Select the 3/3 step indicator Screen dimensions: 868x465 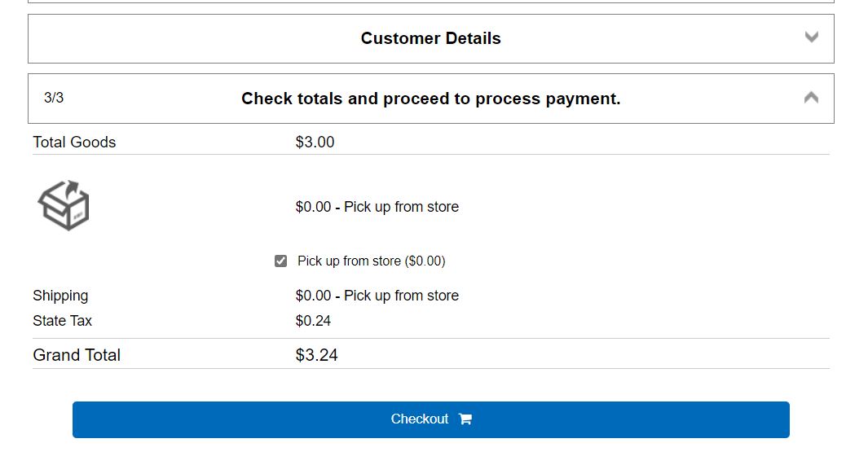pos(54,98)
